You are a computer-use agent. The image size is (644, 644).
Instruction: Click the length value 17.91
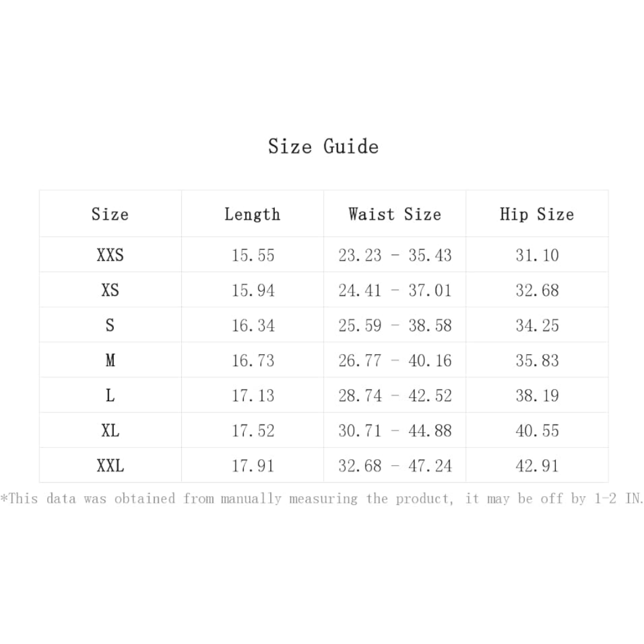253,466
